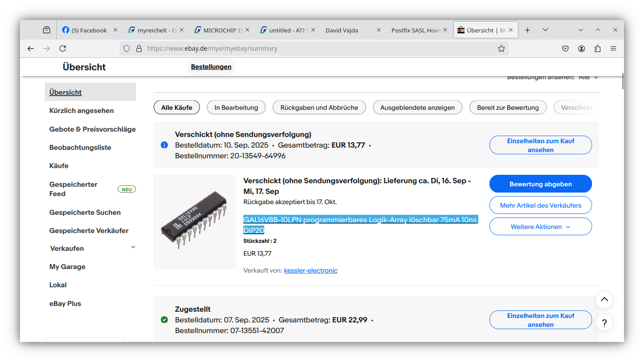Bookmark this page with the star icon

(x=501, y=48)
